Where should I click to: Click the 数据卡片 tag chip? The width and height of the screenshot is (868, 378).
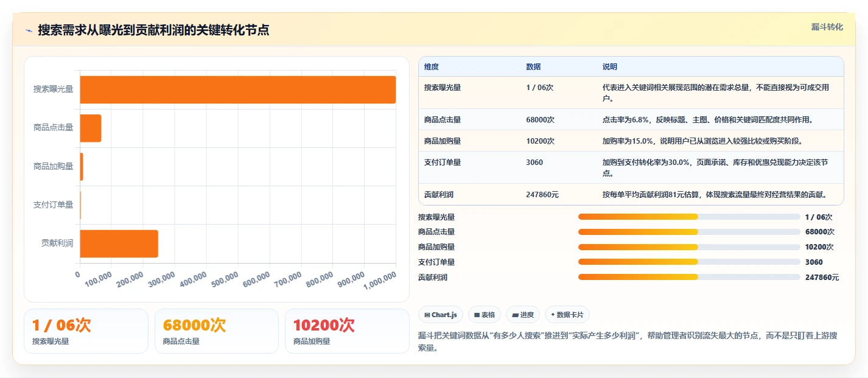point(567,315)
